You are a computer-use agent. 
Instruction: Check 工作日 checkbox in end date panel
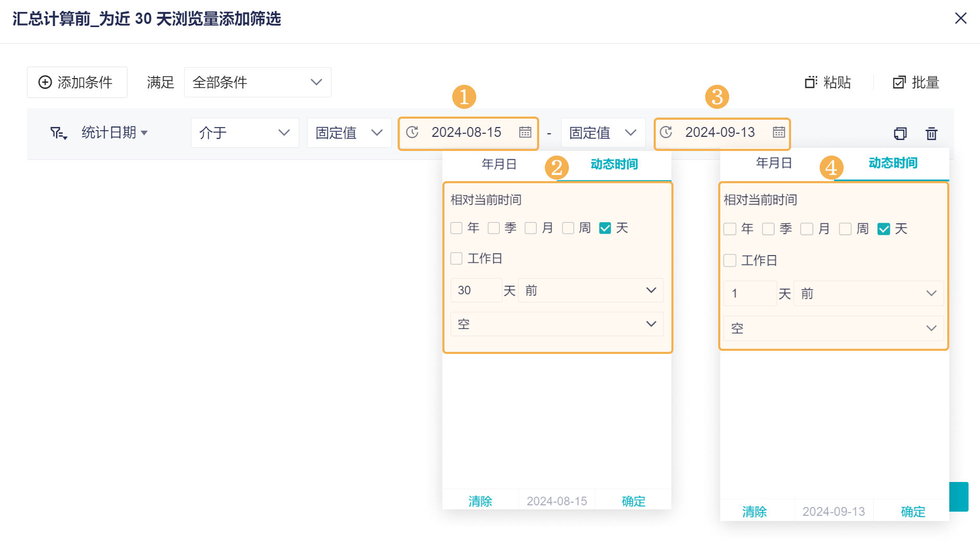coord(730,260)
